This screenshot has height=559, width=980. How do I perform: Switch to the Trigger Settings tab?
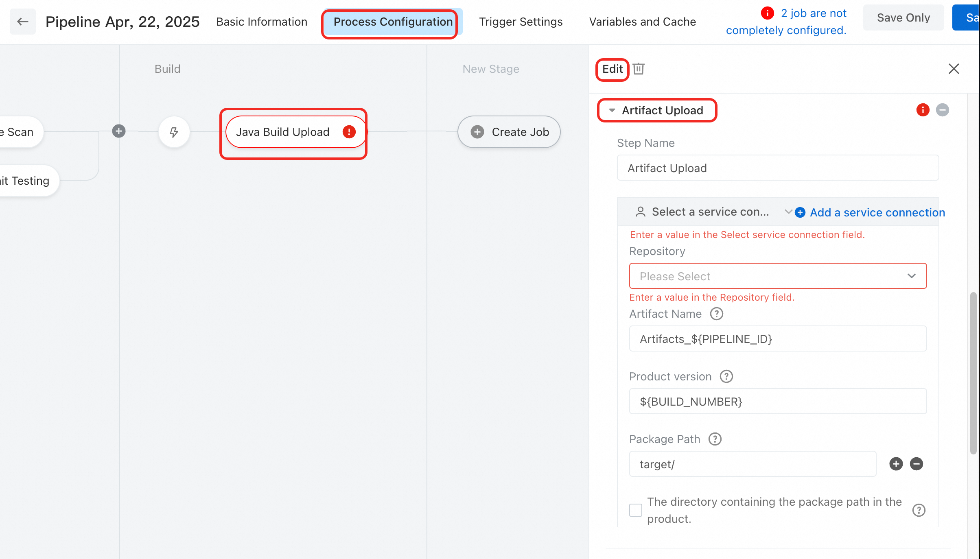tap(521, 22)
